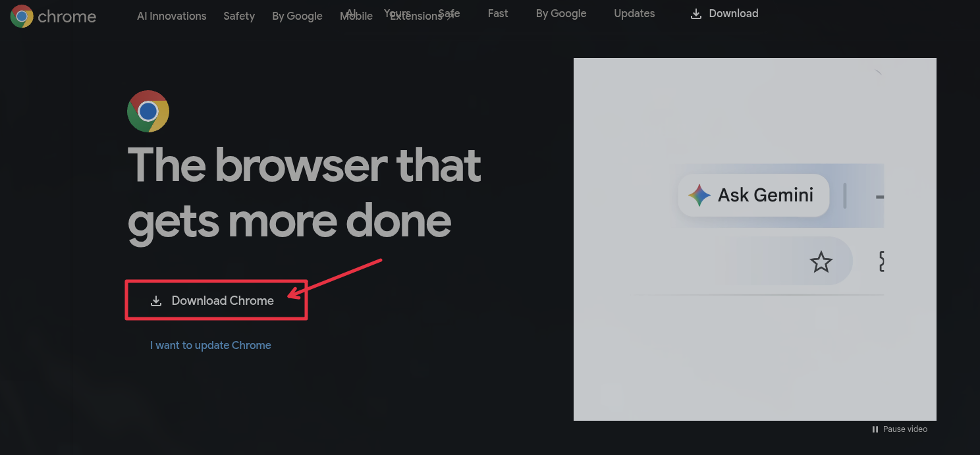Image resolution: width=980 pixels, height=455 pixels.
Task: Select the Fast nav item
Action: tap(498, 13)
